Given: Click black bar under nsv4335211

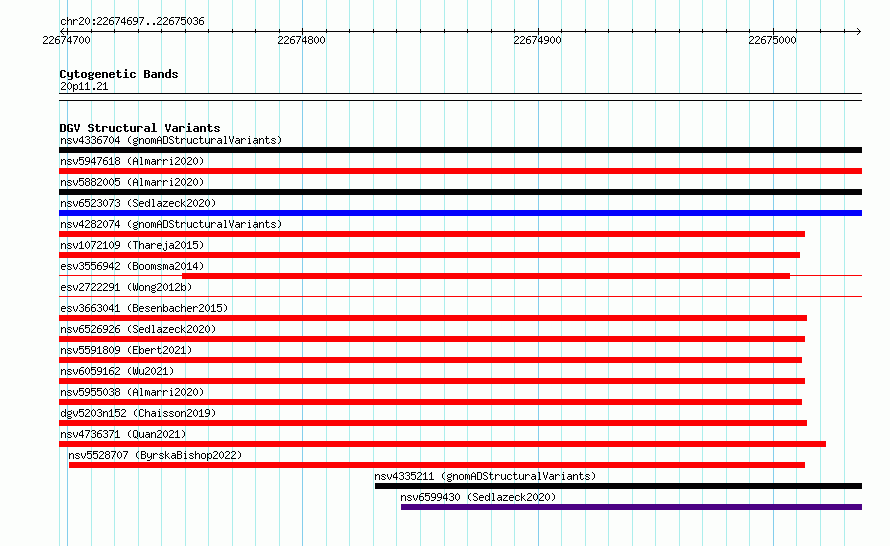Looking at the screenshot, I should (x=618, y=486).
